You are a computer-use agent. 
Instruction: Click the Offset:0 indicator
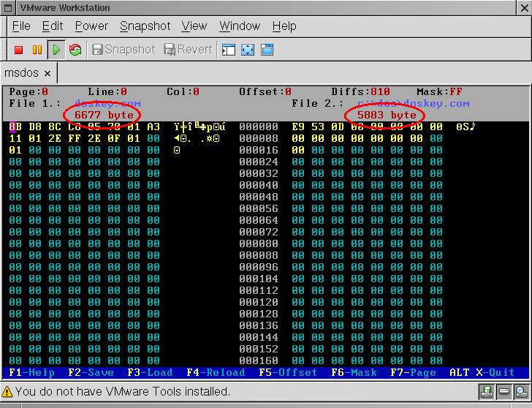(x=265, y=91)
